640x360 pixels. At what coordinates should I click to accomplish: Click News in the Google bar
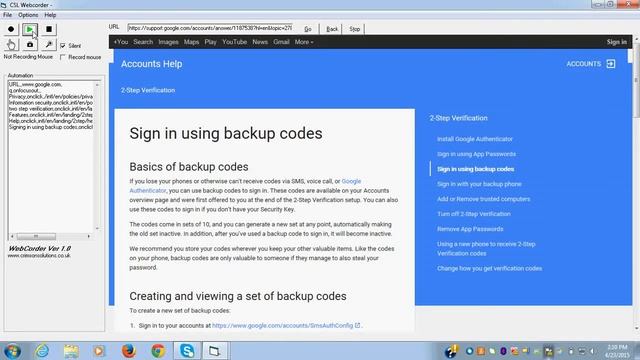(260, 42)
